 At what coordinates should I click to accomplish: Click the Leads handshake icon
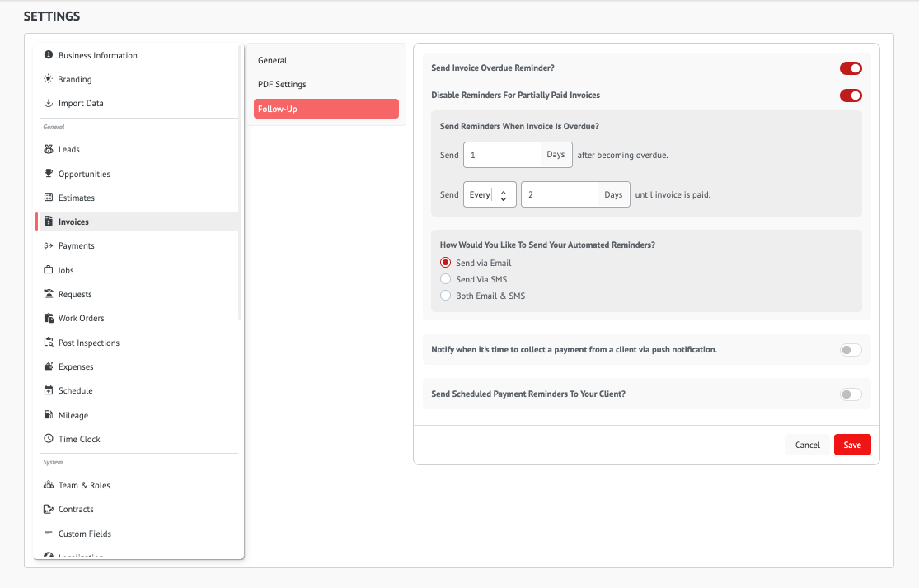click(49, 150)
